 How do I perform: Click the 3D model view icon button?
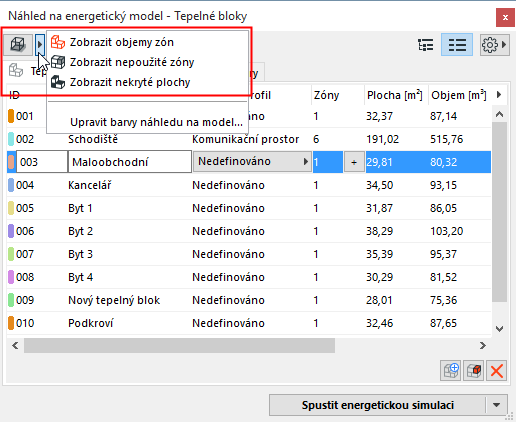[18, 44]
